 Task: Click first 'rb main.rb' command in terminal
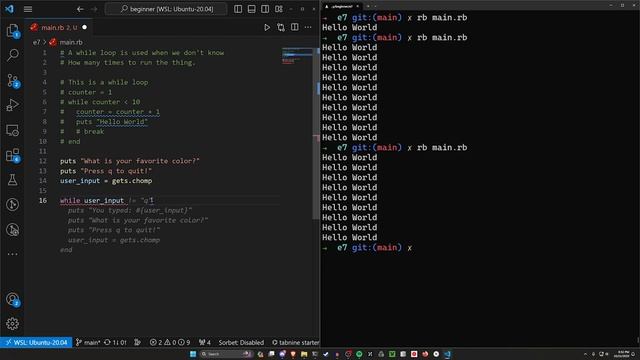tap(442, 18)
